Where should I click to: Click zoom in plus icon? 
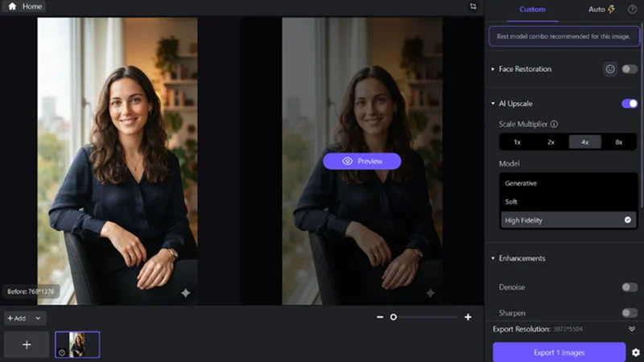(468, 317)
